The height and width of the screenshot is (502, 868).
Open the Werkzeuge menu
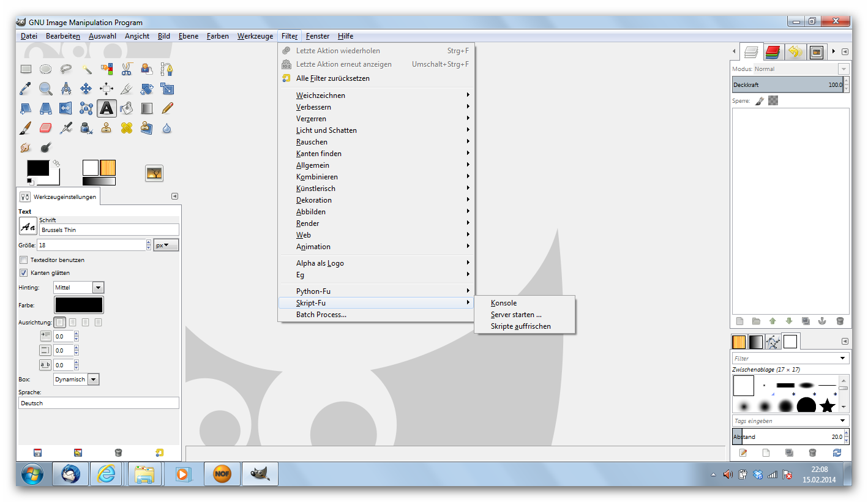(255, 36)
